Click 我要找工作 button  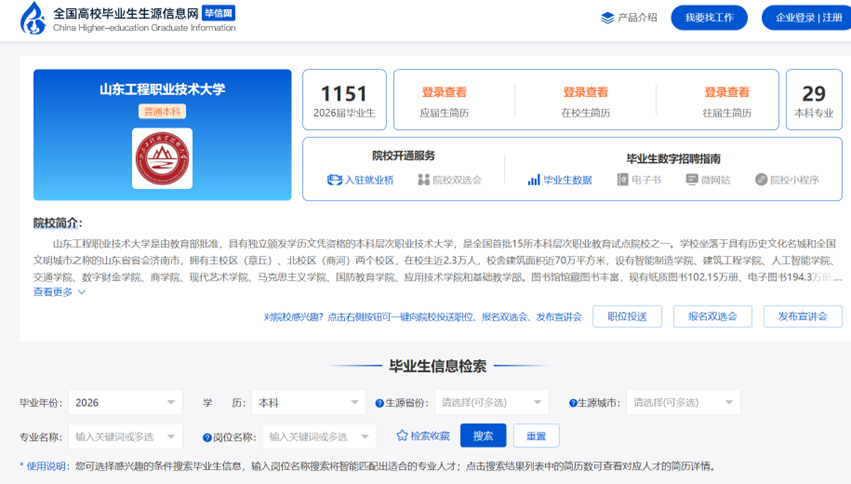[709, 18]
